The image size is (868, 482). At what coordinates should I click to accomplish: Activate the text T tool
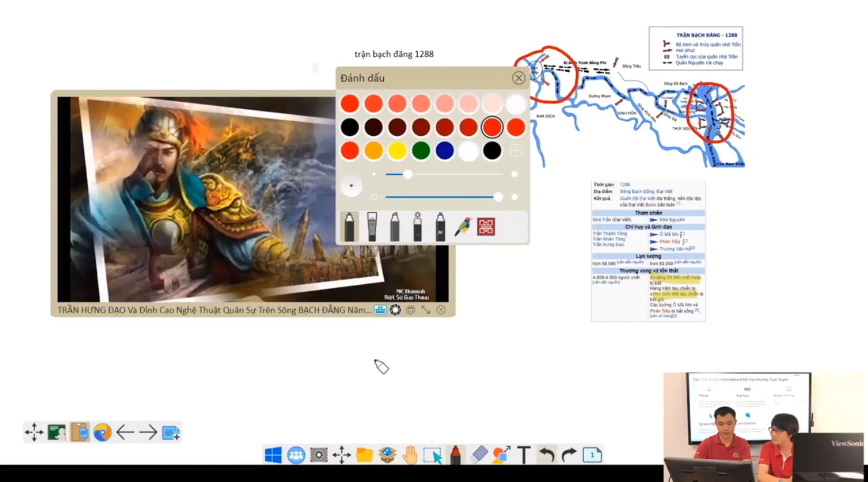click(x=524, y=455)
